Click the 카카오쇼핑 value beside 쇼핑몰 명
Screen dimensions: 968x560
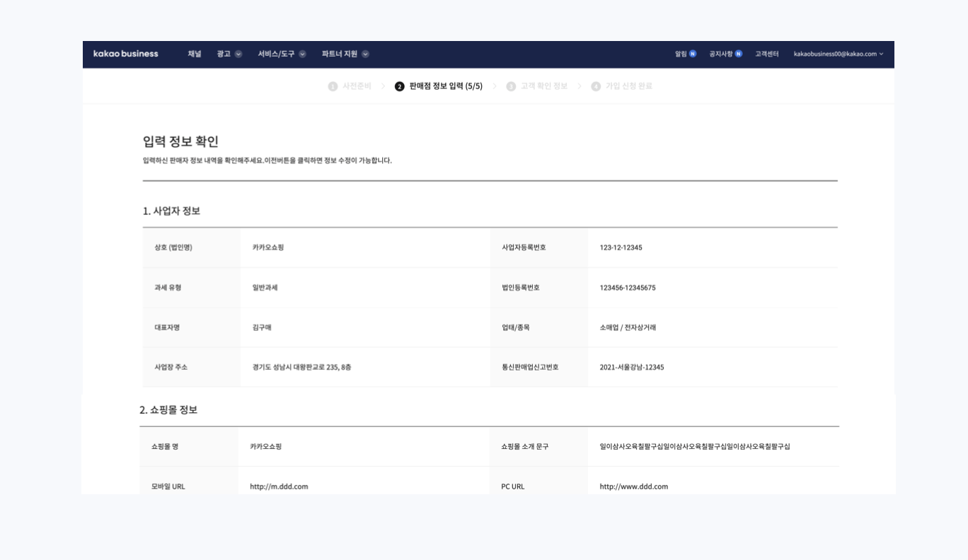(x=266, y=447)
